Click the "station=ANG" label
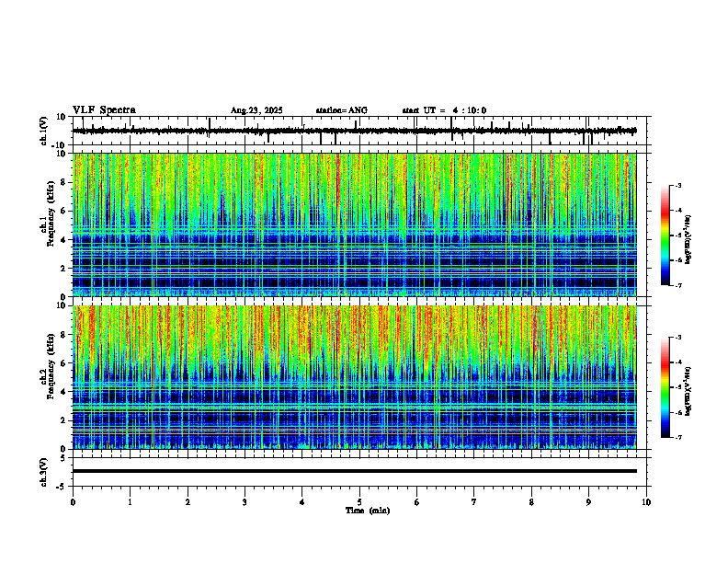The image size is (728, 563). [341, 110]
